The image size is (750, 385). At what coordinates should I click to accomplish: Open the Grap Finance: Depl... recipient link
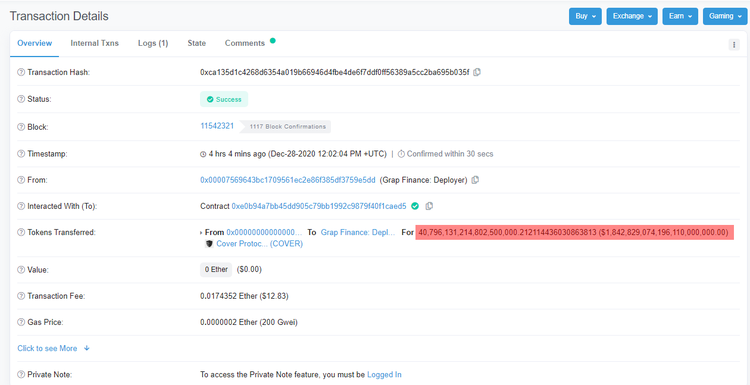pos(358,232)
